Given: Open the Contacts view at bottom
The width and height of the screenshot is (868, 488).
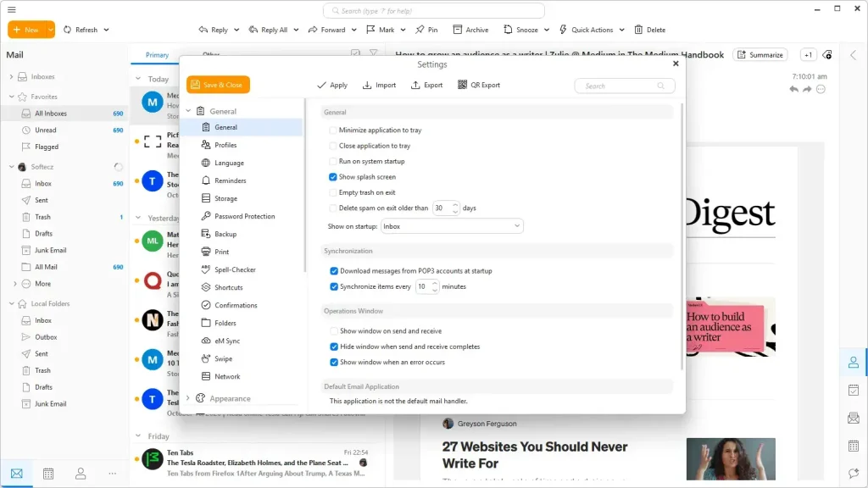Looking at the screenshot, I should 81,474.
